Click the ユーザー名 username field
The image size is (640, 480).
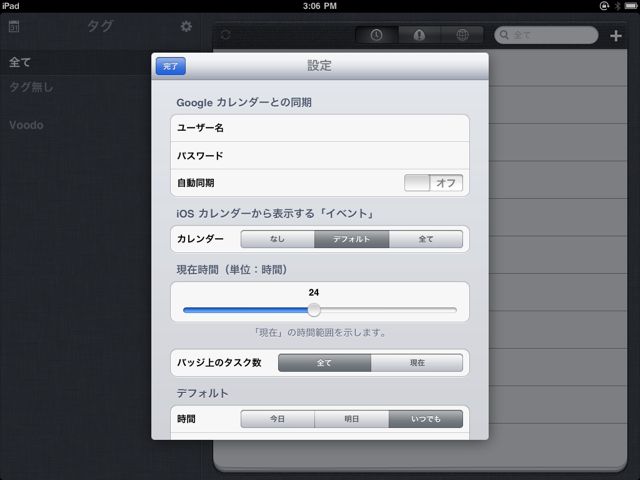point(320,128)
